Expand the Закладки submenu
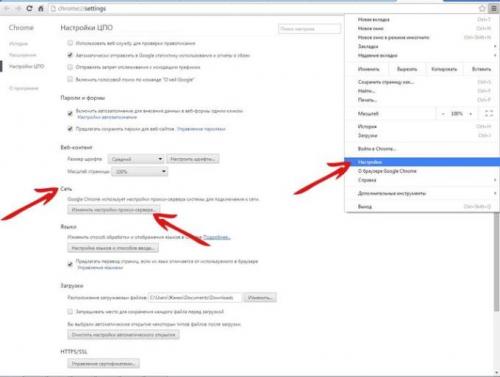The height and width of the screenshot is (377, 500). click(422, 46)
